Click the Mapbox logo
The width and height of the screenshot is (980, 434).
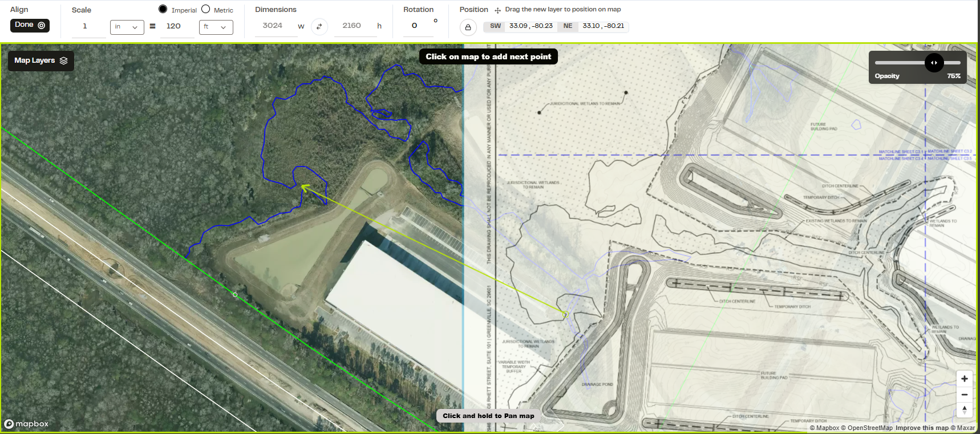point(26,424)
